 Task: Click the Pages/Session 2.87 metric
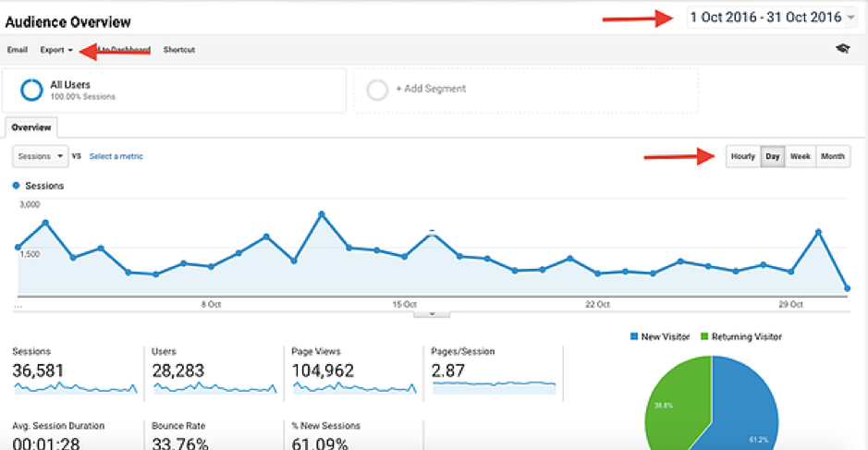(x=447, y=371)
